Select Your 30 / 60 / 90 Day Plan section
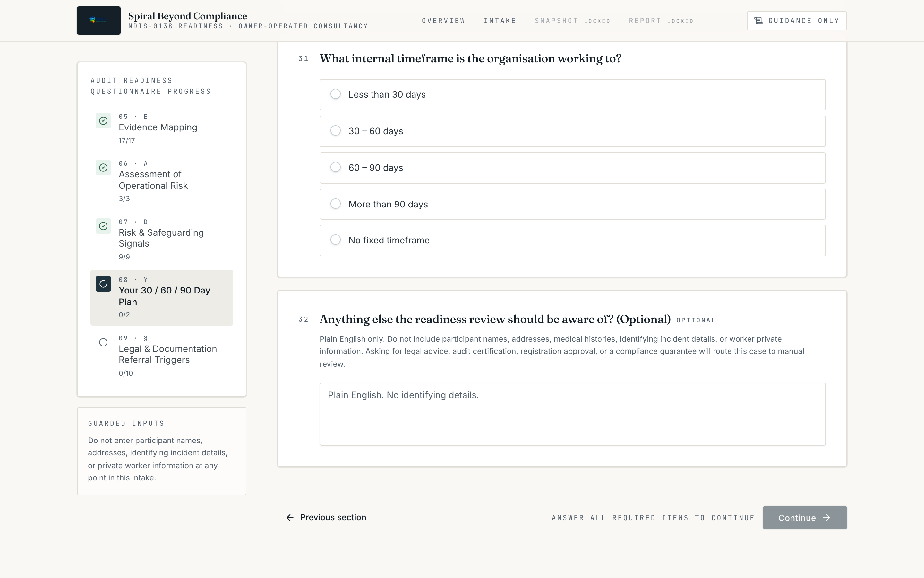The image size is (924, 578). click(x=161, y=298)
